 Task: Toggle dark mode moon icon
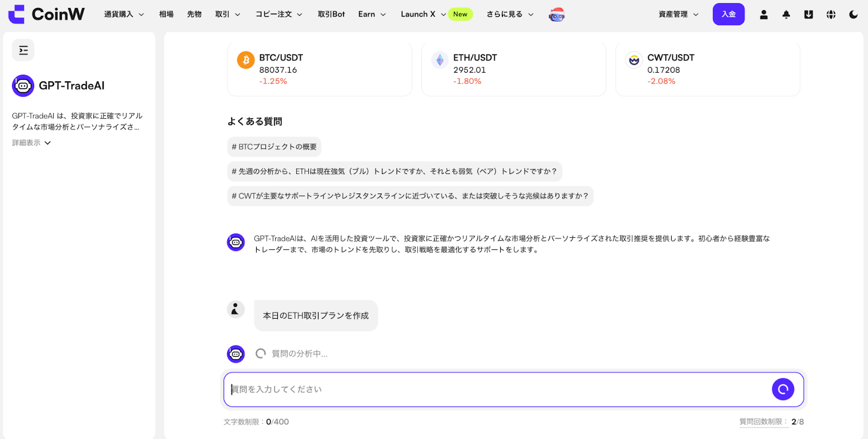tap(853, 15)
